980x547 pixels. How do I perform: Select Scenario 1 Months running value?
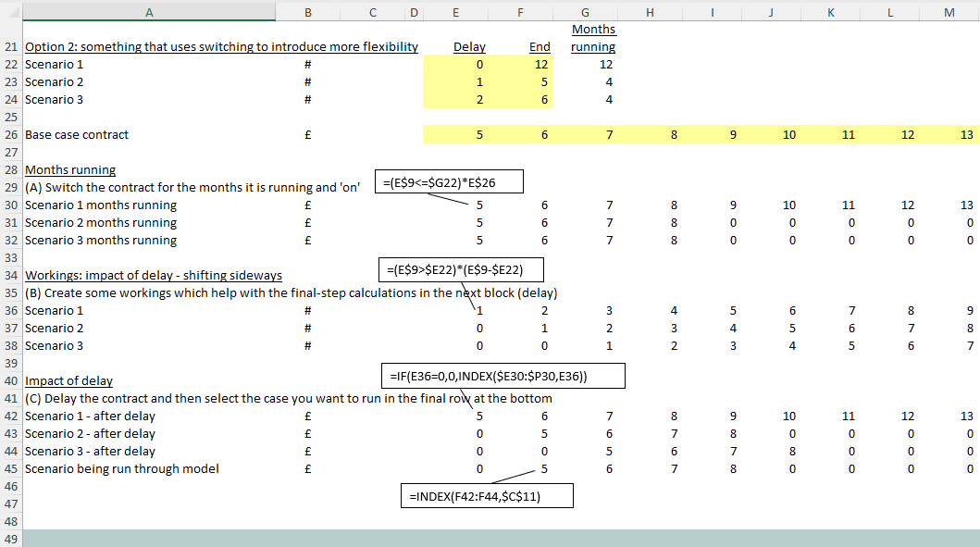pos(586,65)
